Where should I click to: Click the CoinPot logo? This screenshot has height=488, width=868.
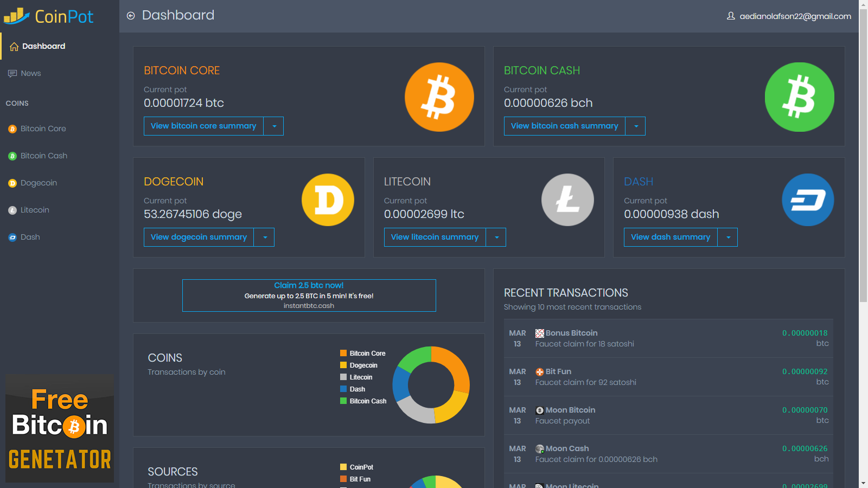[49, 16]
